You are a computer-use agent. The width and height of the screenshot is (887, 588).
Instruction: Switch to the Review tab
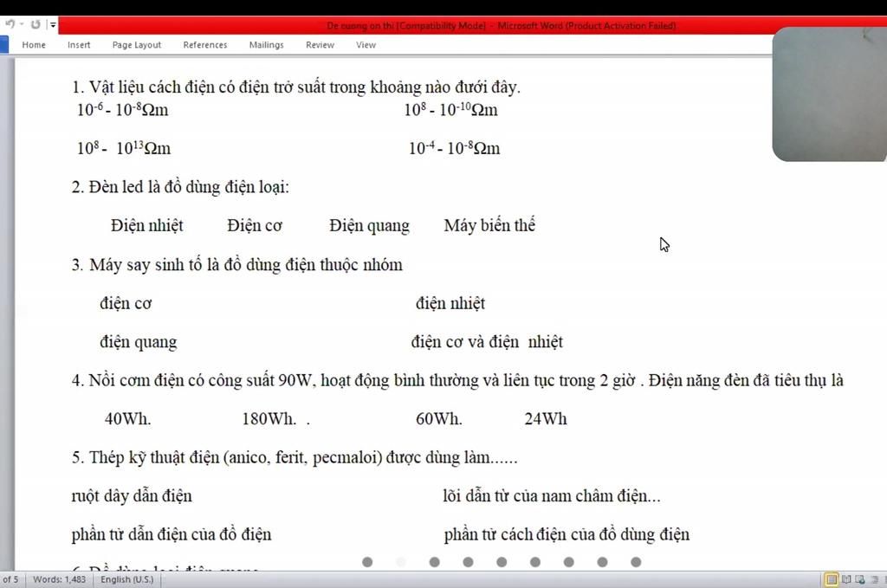coord(320,45)
